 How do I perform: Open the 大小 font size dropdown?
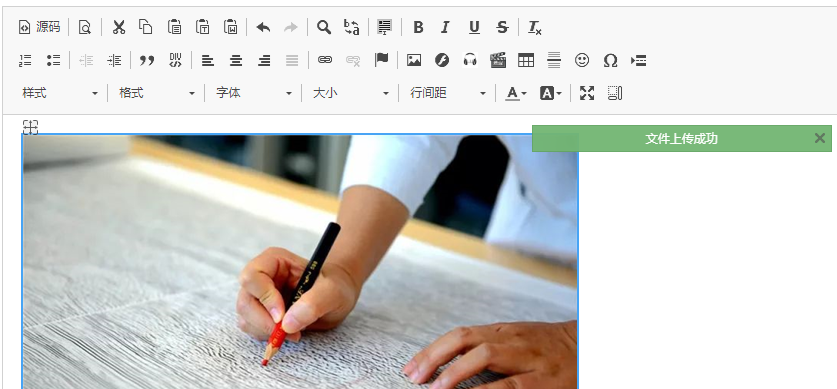click(x=351, y=93)
